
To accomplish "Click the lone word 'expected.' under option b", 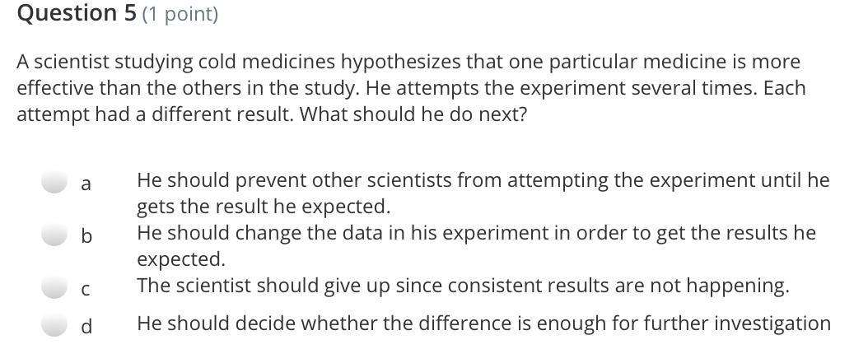I will [x=181, y=259].
